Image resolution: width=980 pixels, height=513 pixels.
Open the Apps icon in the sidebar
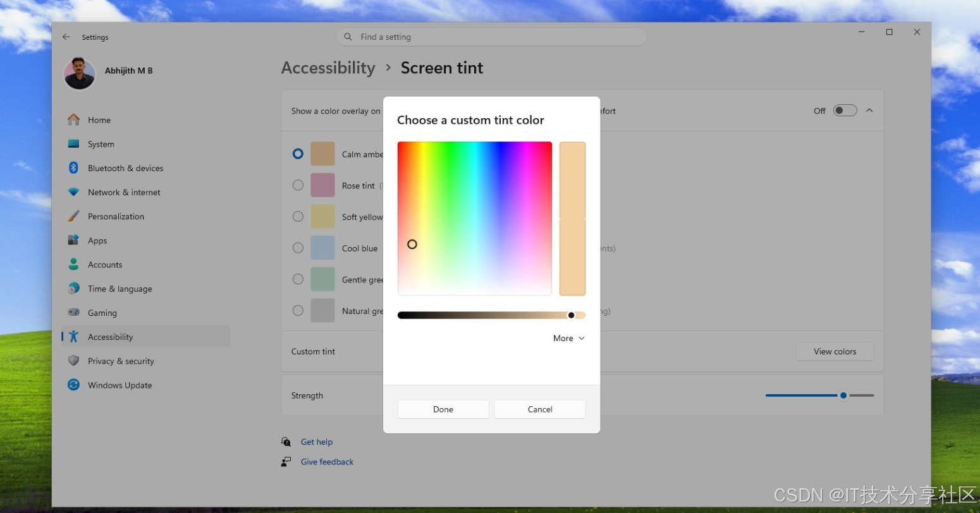pos(74,240)
